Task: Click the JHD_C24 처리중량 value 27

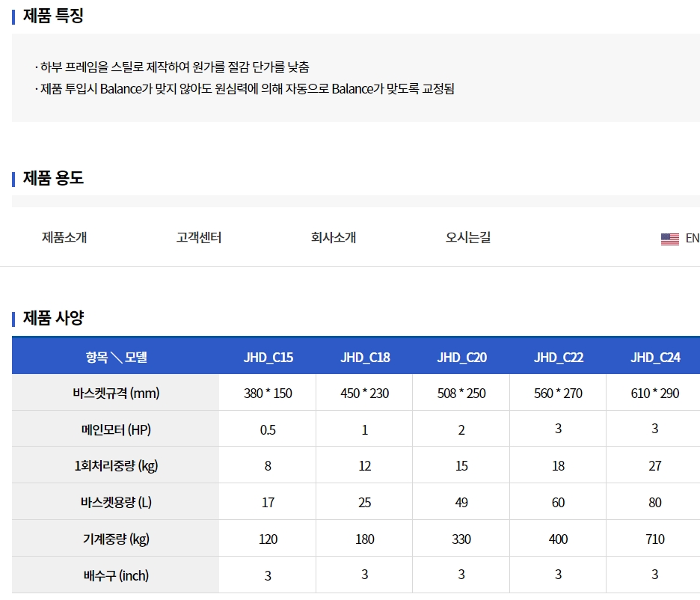Action: click(x=655, y=465)
